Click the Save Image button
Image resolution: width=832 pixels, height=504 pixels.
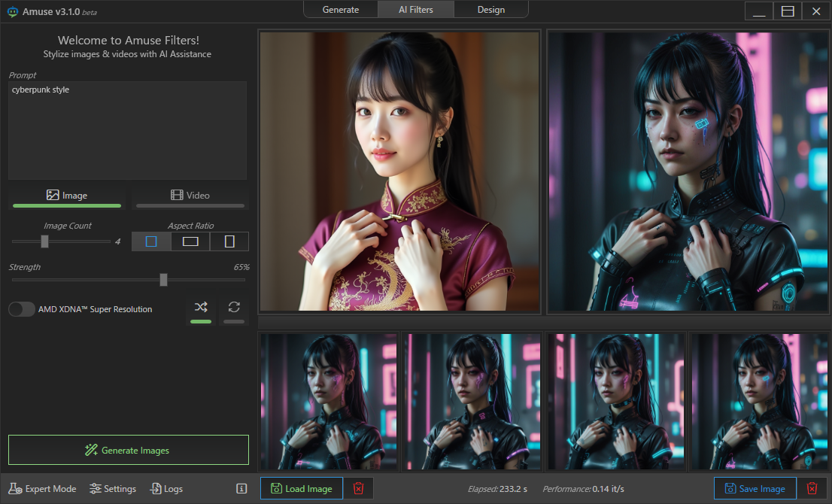[755, 489]
